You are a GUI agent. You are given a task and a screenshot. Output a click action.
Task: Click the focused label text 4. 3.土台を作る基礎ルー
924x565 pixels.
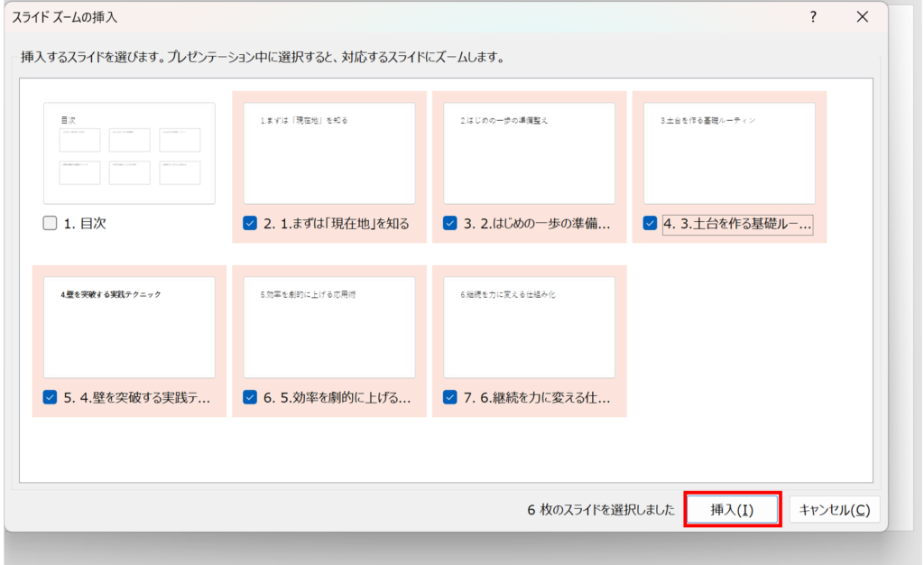tap(737, 224)
